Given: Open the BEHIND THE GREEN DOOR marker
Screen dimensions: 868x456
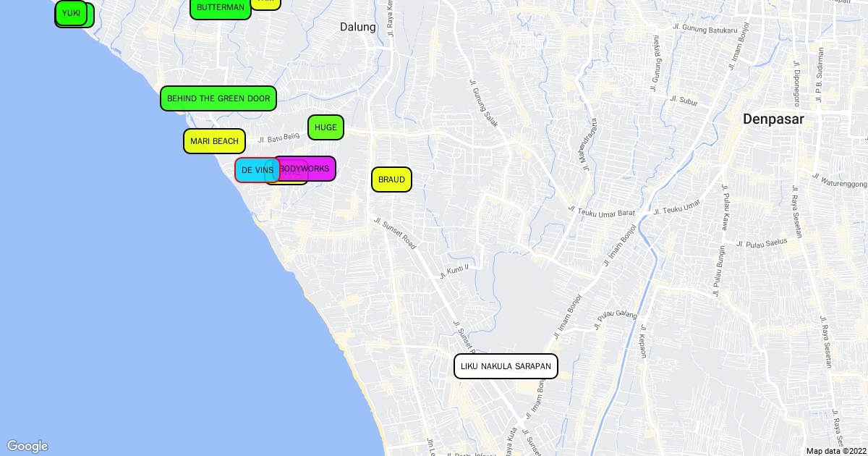Looking at the screenshot, I should (x=218, y=98).
